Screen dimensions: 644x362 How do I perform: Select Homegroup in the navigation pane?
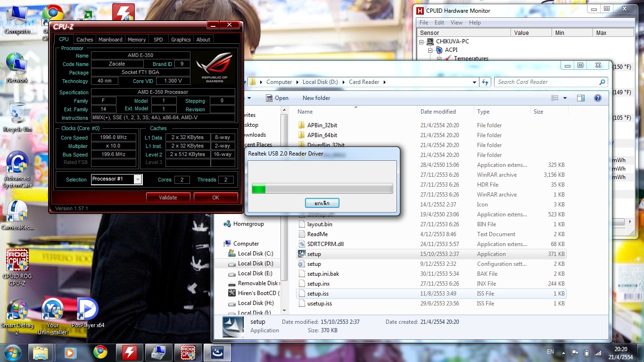[x=244, y=224]
